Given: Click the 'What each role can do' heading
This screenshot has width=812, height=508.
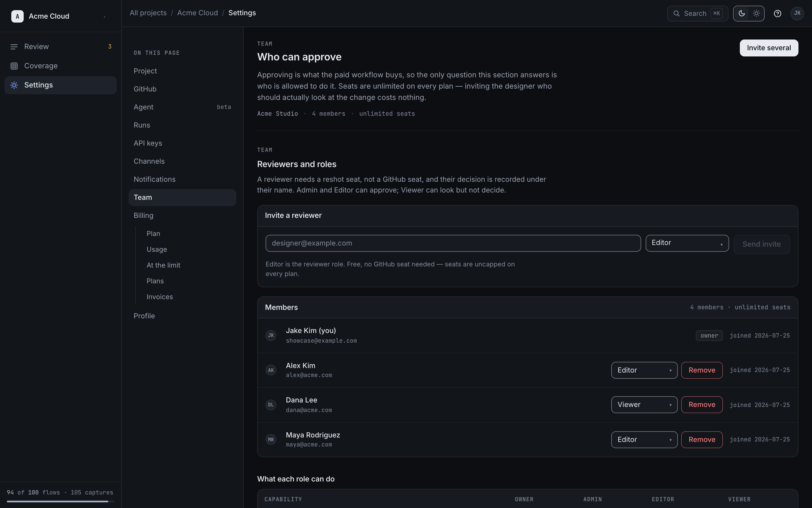Looking at the screenshot, I should [x=295, y=479].
